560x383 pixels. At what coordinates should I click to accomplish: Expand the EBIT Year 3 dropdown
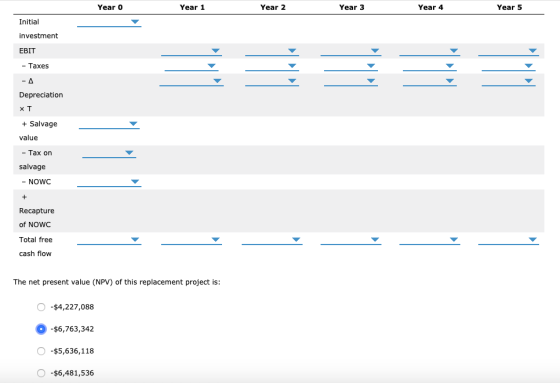(351, 51)
